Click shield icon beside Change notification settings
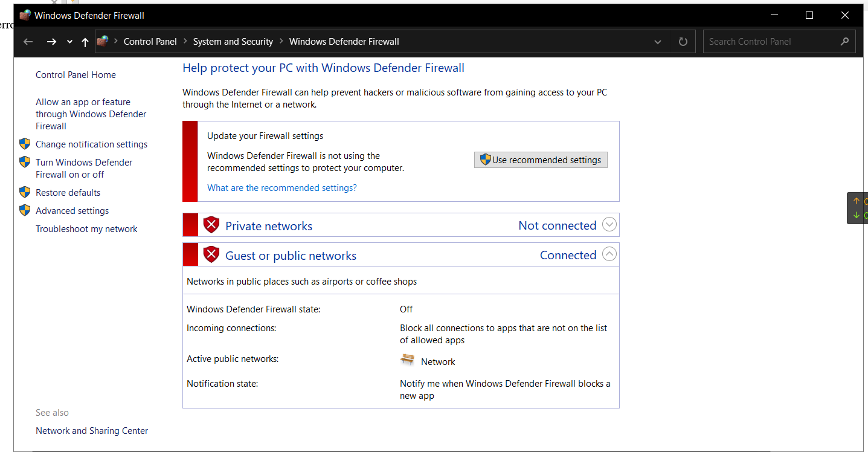 25,144
